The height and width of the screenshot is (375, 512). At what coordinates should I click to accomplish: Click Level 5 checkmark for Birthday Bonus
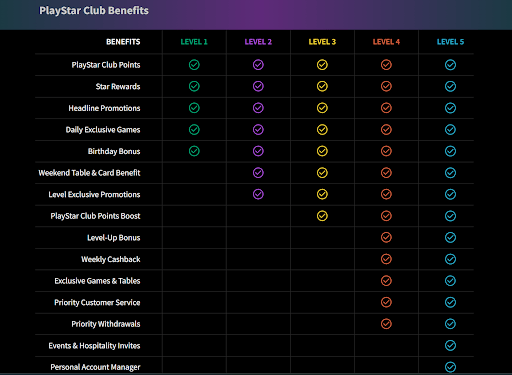click(450, 151)
